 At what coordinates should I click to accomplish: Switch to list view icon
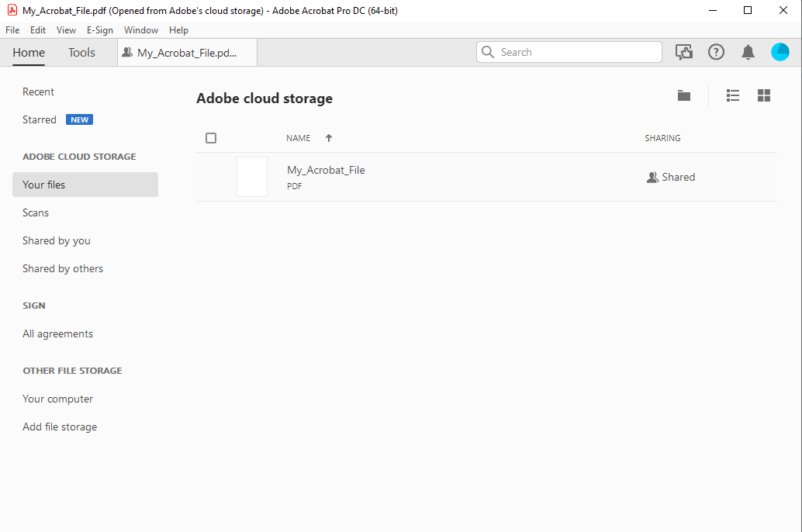733,95
